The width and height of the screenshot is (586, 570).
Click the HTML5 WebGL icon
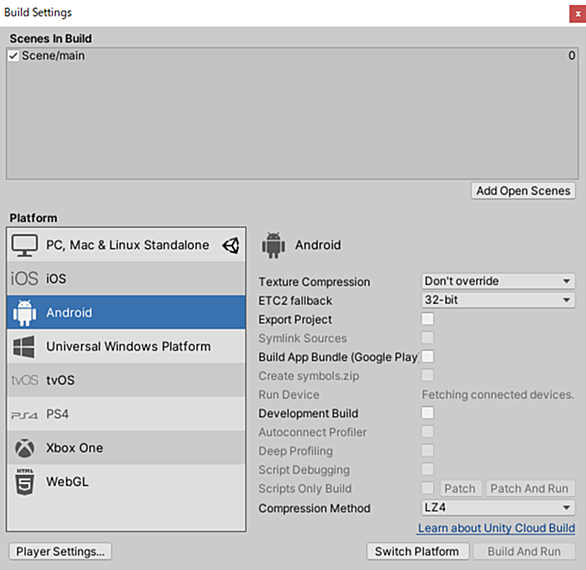(25, 482)
